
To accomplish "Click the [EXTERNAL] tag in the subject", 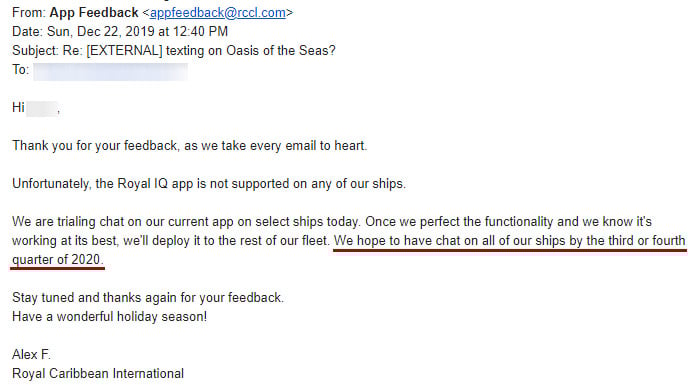I will pyautogui.click(x=124, y=51).
